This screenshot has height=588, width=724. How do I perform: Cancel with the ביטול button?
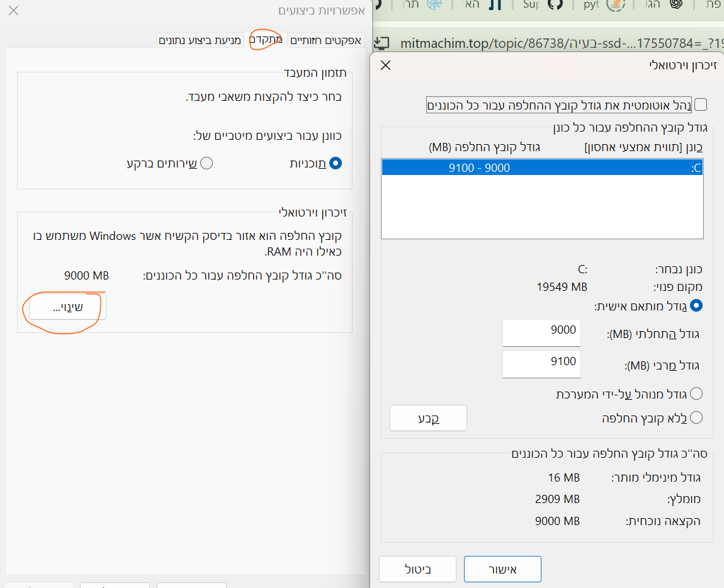point(417,569)
